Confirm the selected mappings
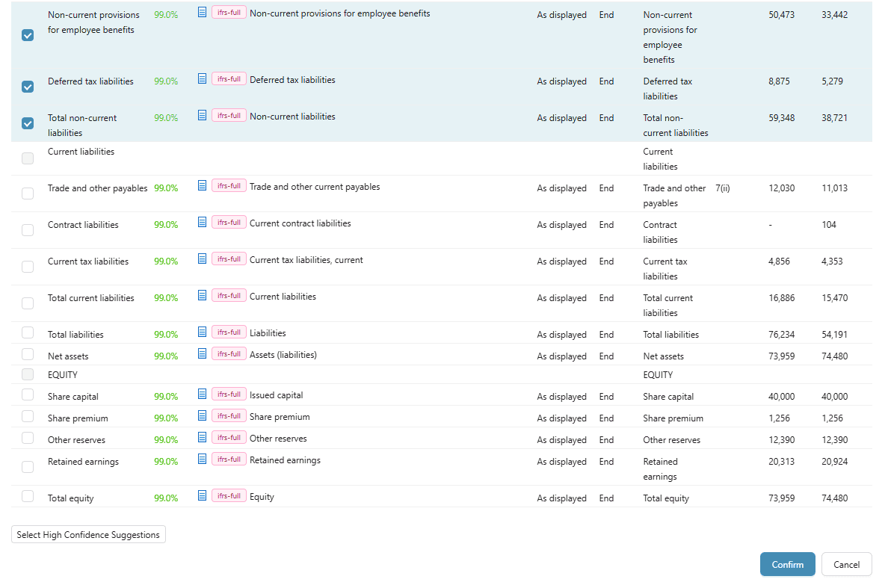The image size is (888, 588). click(787, 564)
